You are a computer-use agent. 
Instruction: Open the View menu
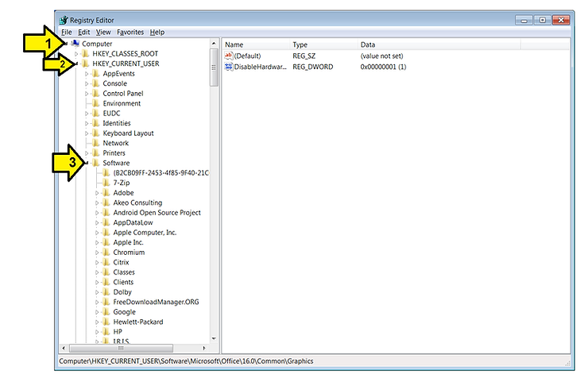click(103, 33)
